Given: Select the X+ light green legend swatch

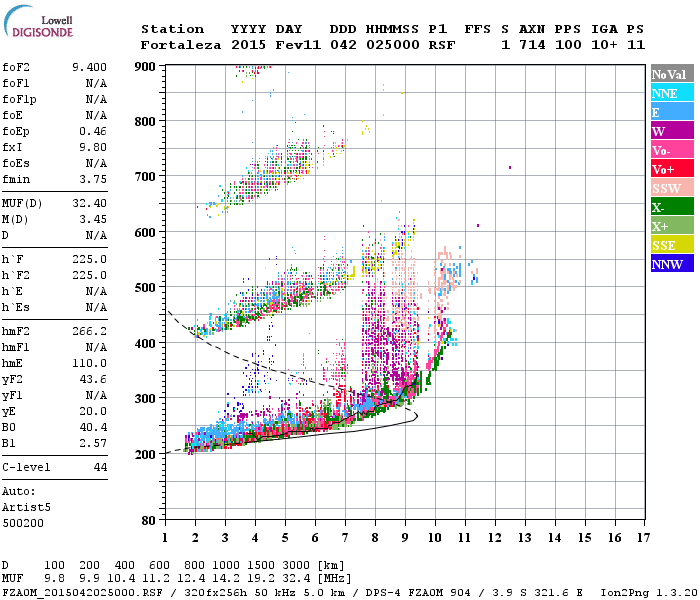Looking at the screenshot, I should pos(672,226).
